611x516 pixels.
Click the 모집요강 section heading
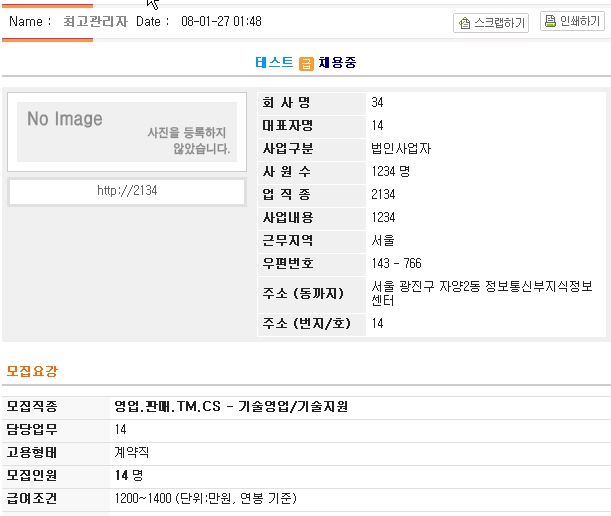[x=32, y=371]
